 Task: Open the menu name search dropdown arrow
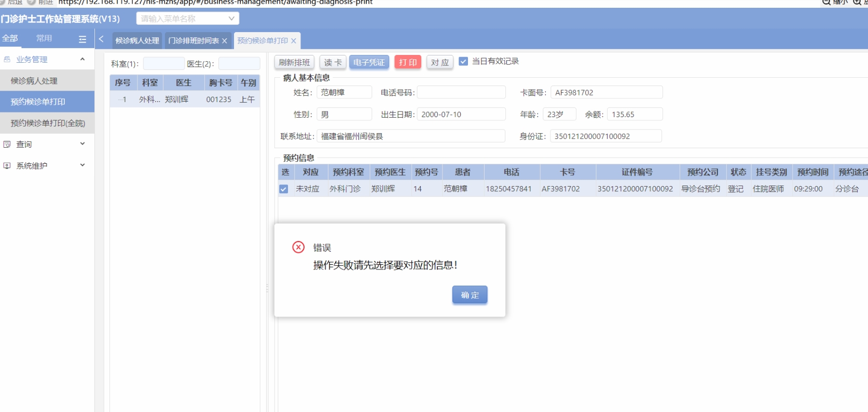point(231,19)
